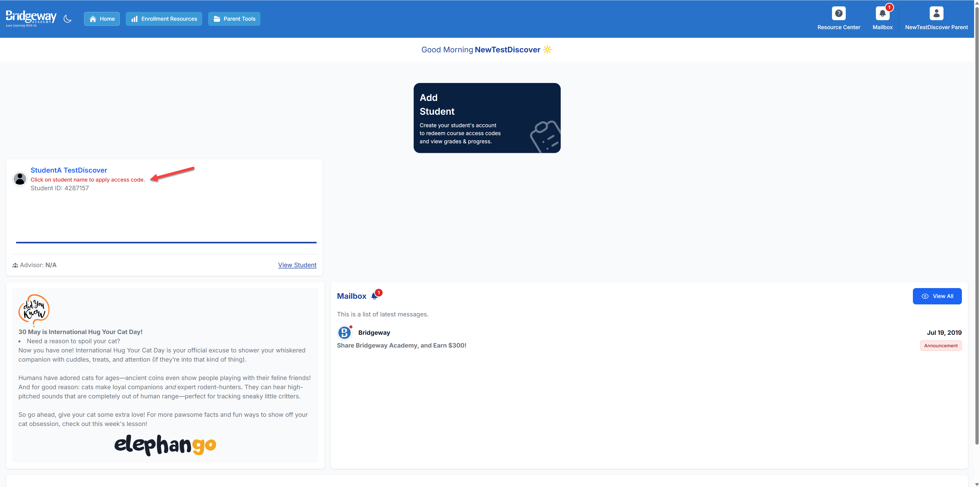
Task: Open Share Bridgeway Academy message
Action: 401,345
